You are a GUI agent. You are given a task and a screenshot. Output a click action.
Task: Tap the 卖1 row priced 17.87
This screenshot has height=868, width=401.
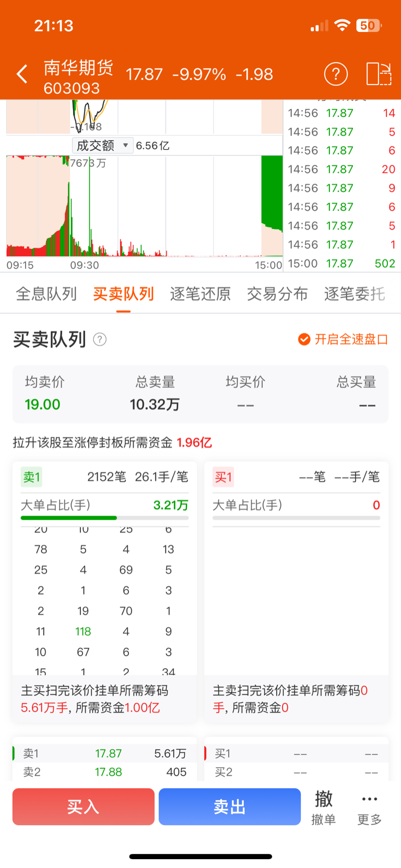point(104,753)
